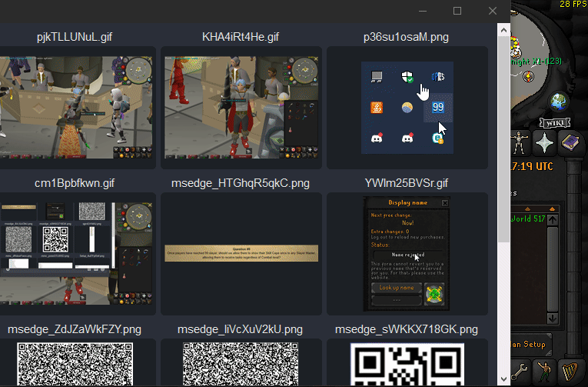Select the cm1Bpbfkwn.gif thumbnail
Screen dimensions: 588x387
click(75, 254)
